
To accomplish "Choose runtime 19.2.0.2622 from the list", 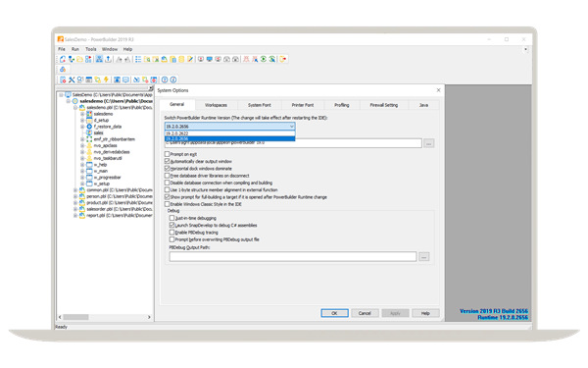I will (230, 133).
